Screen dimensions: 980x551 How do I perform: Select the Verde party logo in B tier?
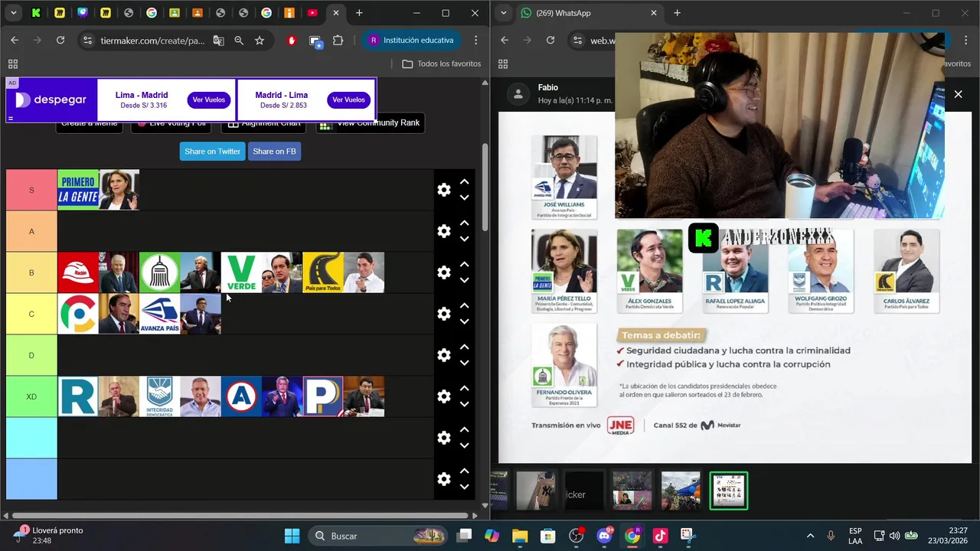(x=241, y=272)
